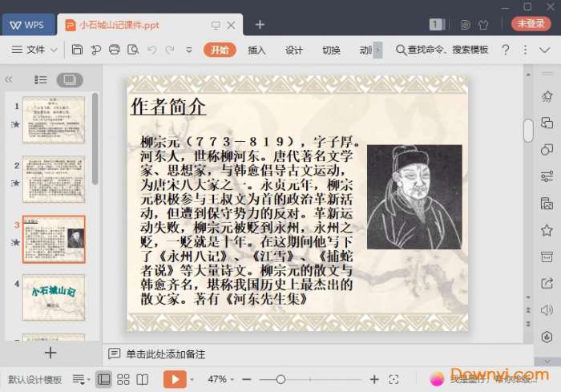561x392 pixels.
Task: Open the 插入 ribbon tab
Action: [x=256, y=50]
